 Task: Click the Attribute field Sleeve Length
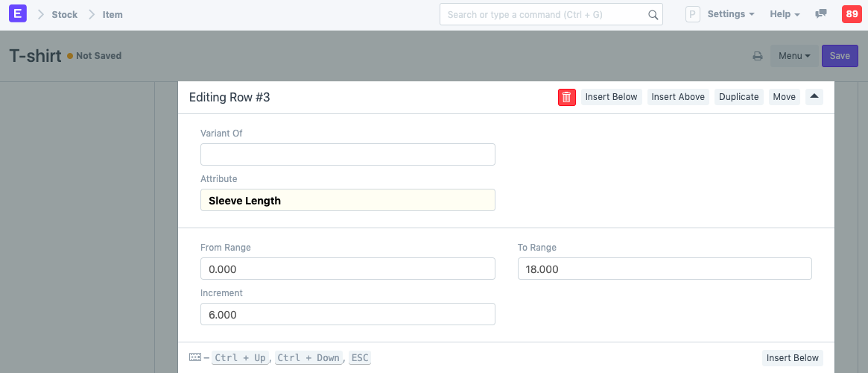pos(347,200)
